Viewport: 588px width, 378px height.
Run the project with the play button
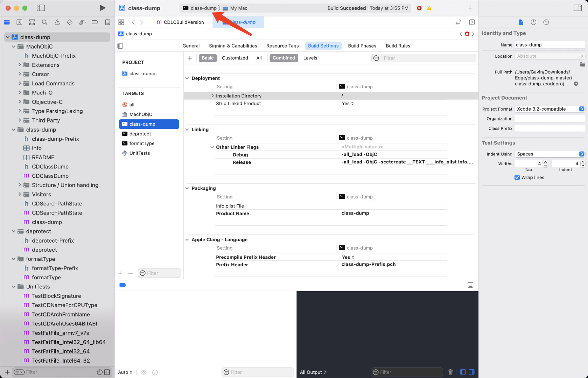[102, 8]
